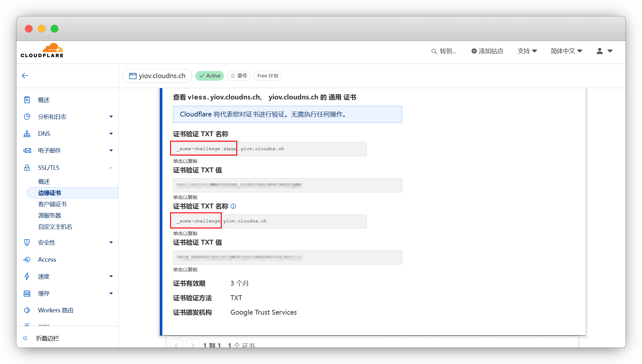This screenshot has width=642, height=364.
Task: Expand the DNS sidebar section
Action: [111, 134]
